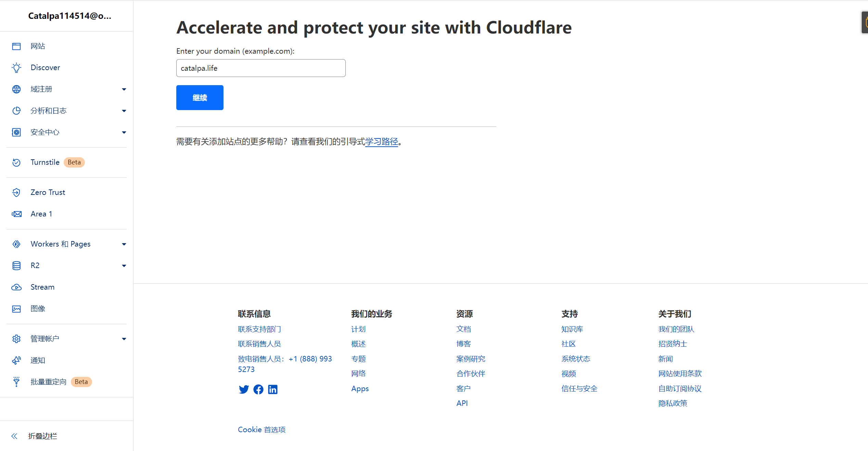
Task: Click the Twitter icon in footer
Action: (244, 389)
